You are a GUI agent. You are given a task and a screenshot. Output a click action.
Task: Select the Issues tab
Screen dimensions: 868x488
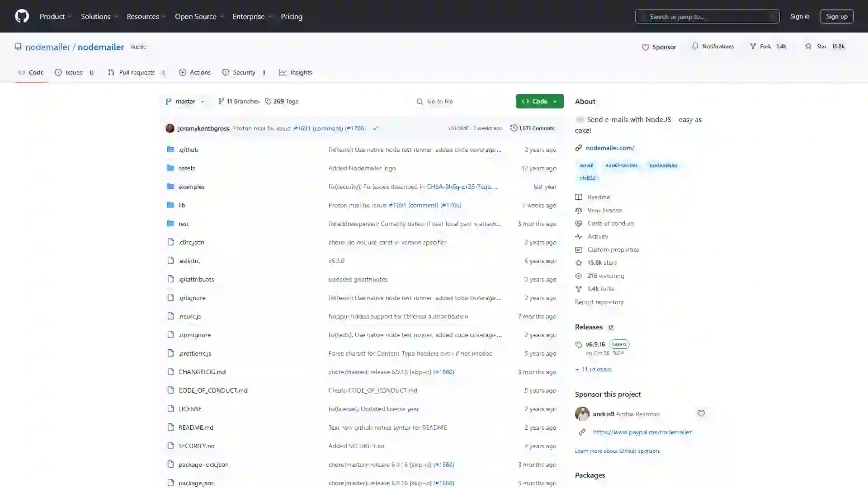pos(73,72)
